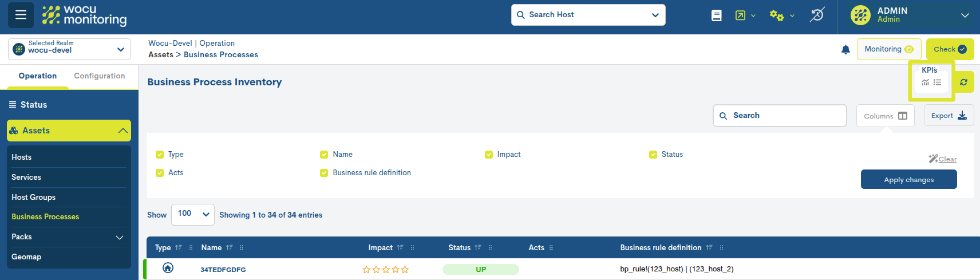Screen dimensions: 980x280
Task: Click the Name column drag handle
Action: 242,248
